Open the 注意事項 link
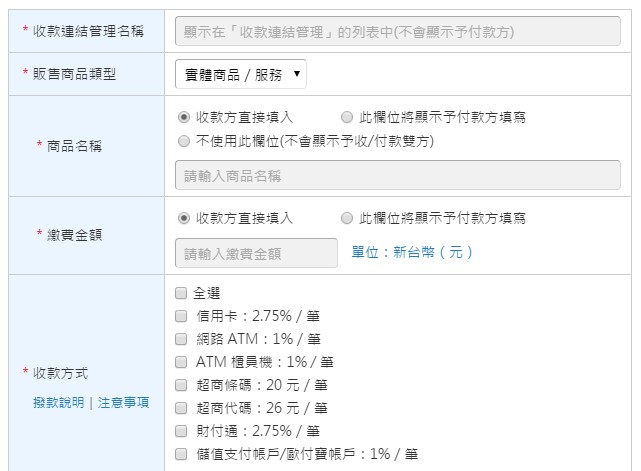The height and width of the screenshot is (471, 641). pos(123,403)
